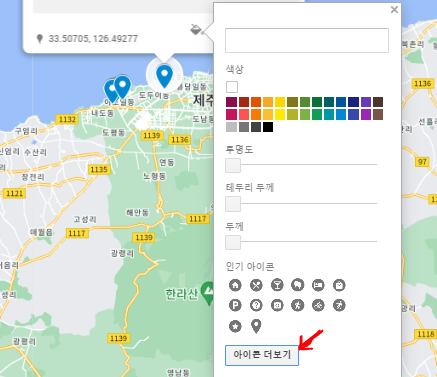Click the selected blue pin in white circle
This screenshot has height=377, width=437.
[164, 75]
